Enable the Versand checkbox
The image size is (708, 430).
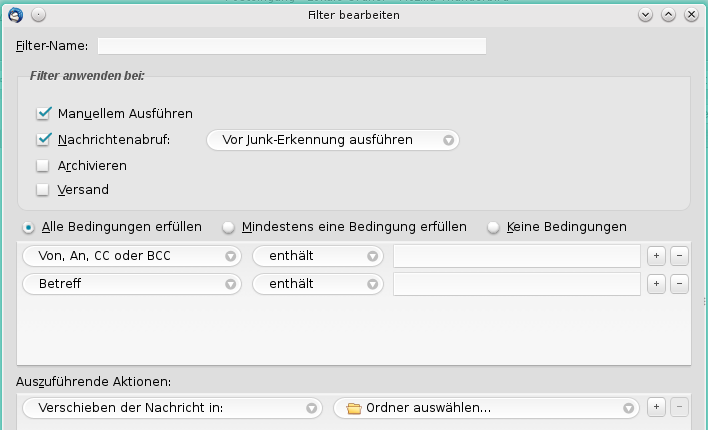[43, 190]
